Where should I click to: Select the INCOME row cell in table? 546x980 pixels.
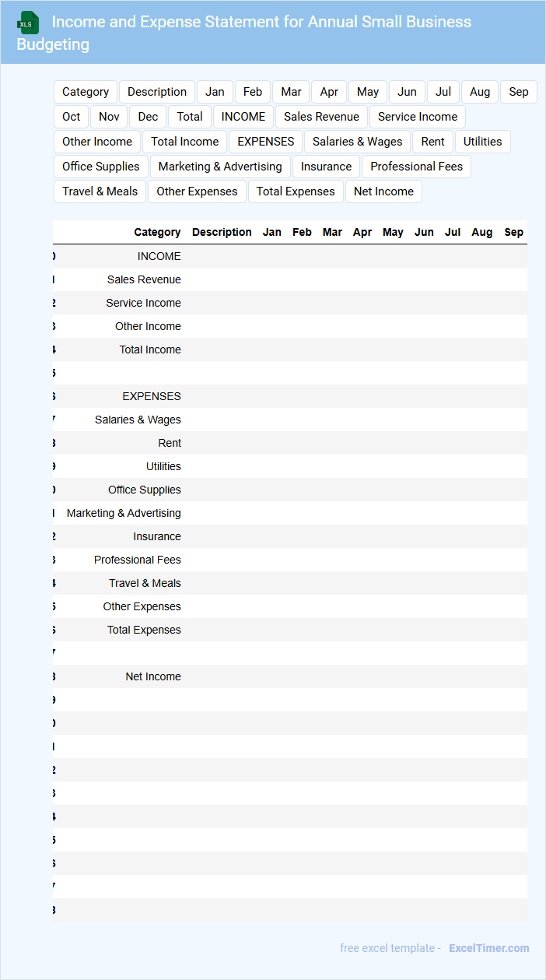tap(159, 256)
